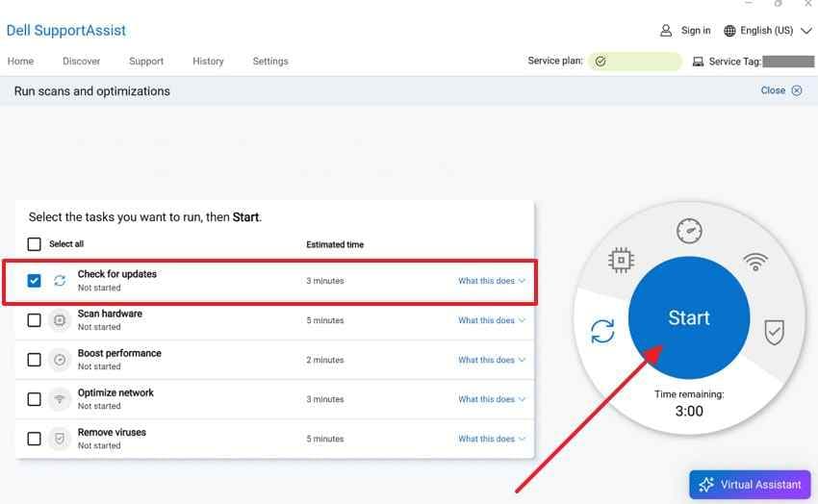Image resolution: width=818 pixels, height=504 pixels.
Task: Select the speedometer icon on the dial
Action: (689, 231)
